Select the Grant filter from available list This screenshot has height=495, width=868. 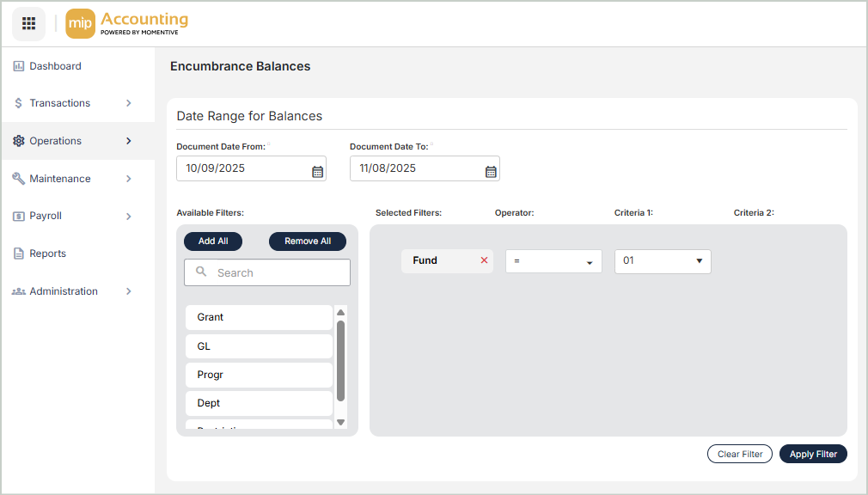pyautogui.click(x=258, y=317)
